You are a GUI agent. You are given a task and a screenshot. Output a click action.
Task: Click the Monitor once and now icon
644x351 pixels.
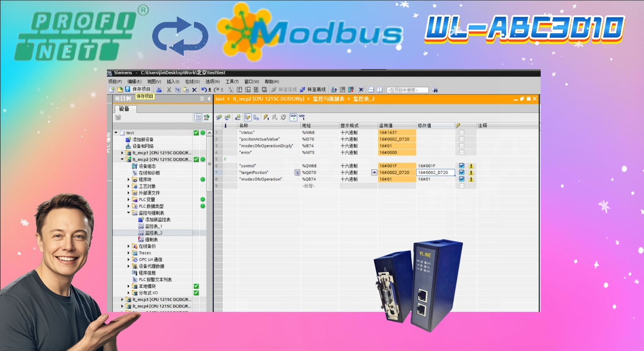click(302, 117)
